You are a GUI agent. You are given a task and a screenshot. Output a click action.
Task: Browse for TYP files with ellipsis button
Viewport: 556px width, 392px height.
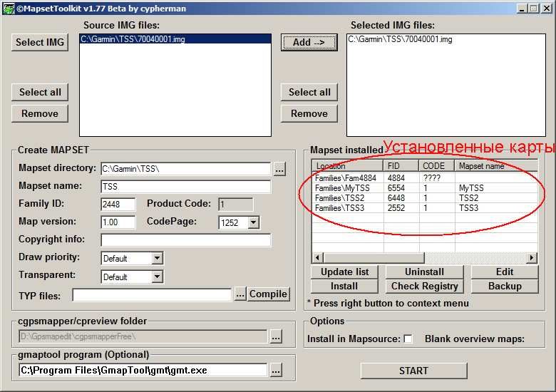[x=240, y=294]
